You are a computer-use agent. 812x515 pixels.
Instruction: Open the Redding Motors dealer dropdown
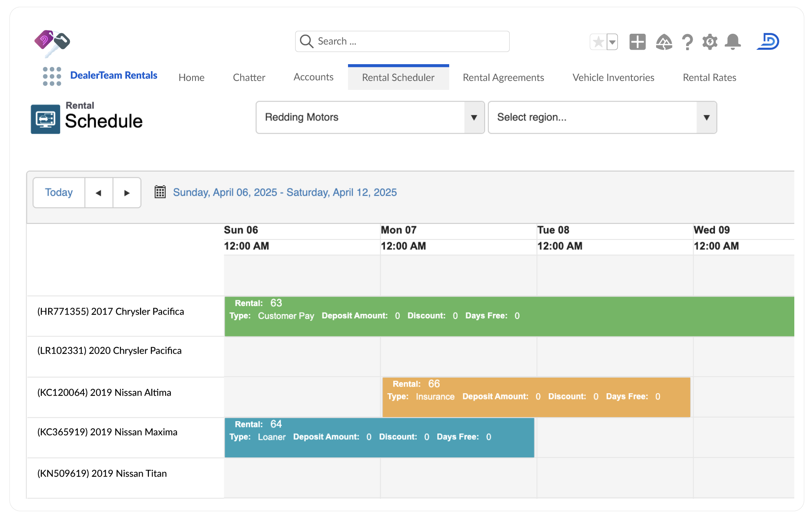click(370, 117)
